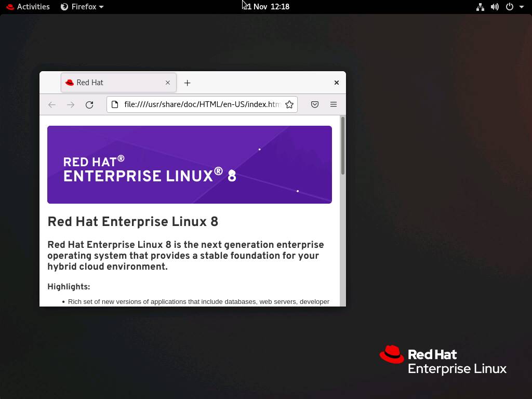Open the power status menu chevron

click(x=522, y=7)
